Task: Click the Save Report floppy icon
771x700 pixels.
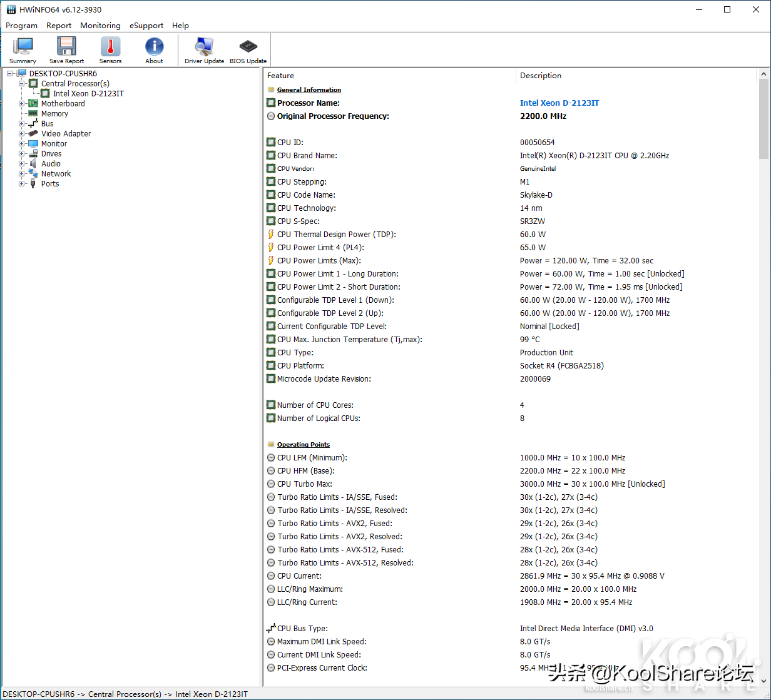Action: click(x=66, y=50)
